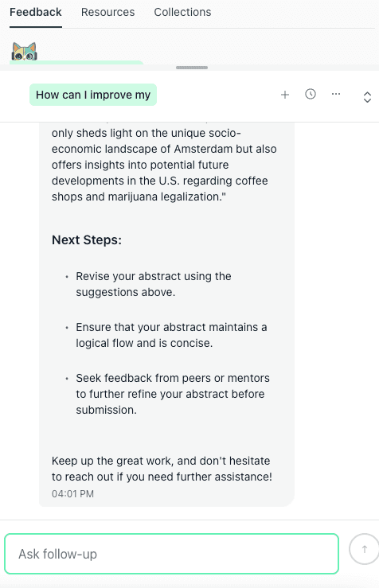The image size is (379, 588).
Task: Toggle chat panel size with the up-down chevrons
Action: point(367,97)
